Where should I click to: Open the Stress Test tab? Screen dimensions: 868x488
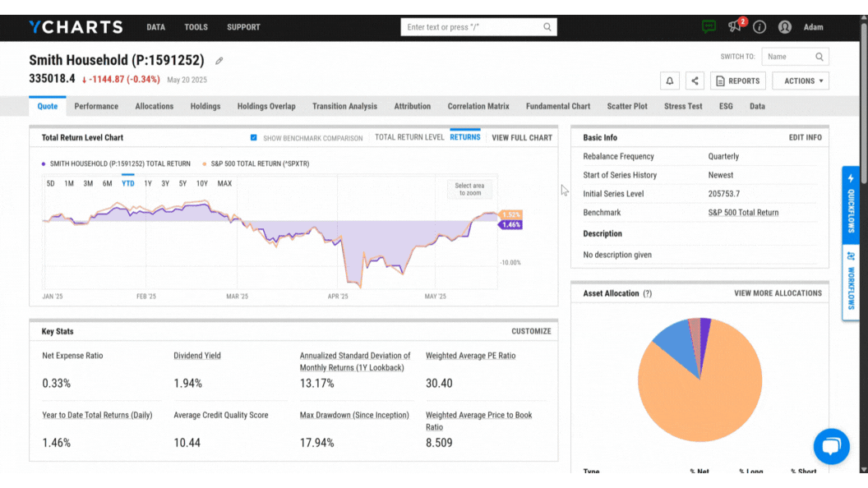click(x=683, y=106)
